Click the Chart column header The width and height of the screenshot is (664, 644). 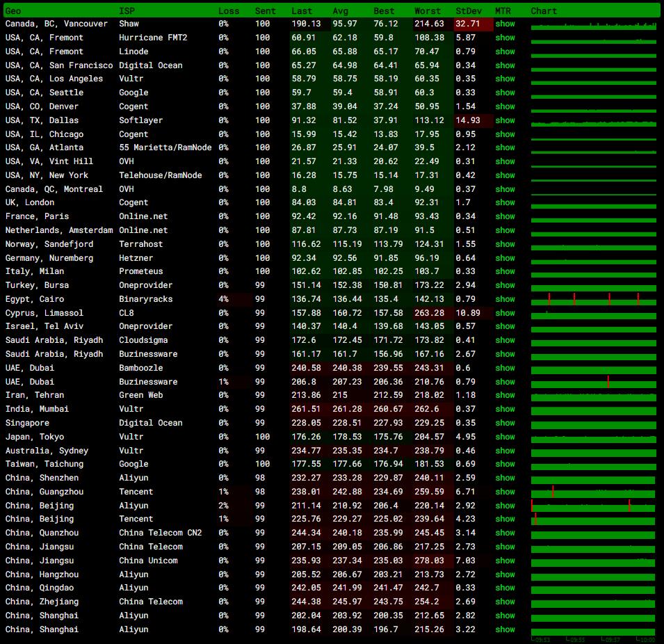coord(544,11)
